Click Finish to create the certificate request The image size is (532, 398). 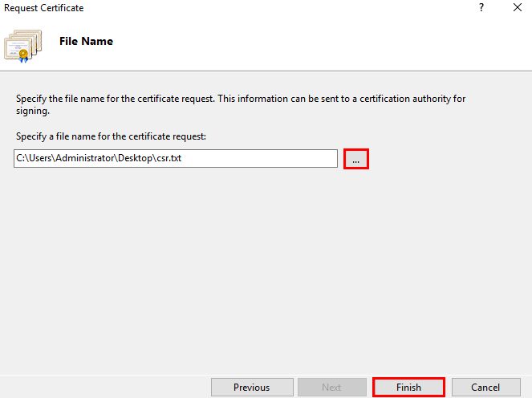[408, 387]
